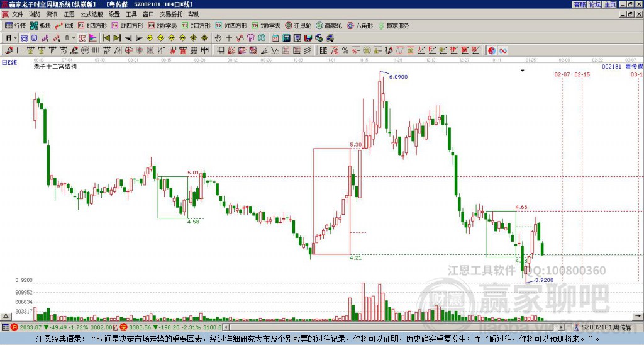Open the 文件 menu
644x345 pixels.
[18, 14]
